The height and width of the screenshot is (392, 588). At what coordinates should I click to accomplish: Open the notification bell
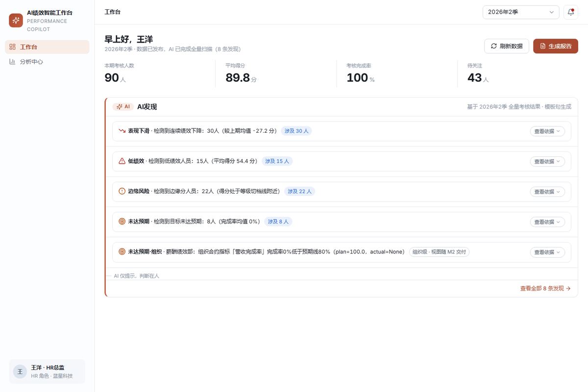click(x=571, y=12)
